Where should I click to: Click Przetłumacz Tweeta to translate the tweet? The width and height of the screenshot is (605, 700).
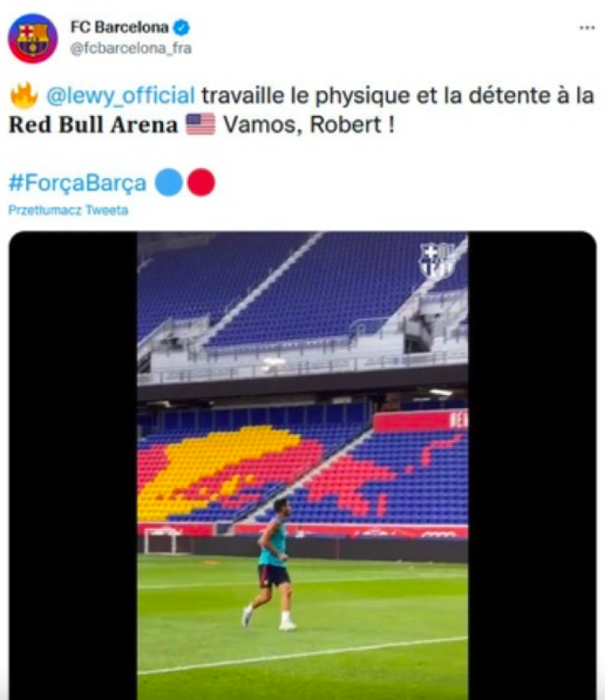(69, 210)
